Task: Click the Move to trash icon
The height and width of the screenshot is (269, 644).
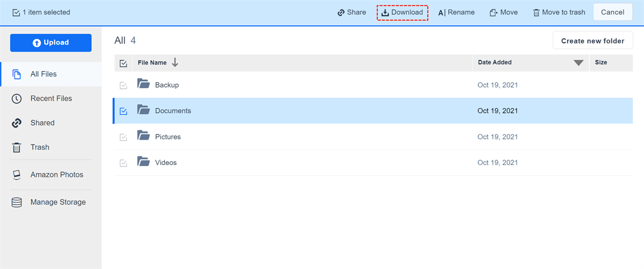Action: click(536, 12)
